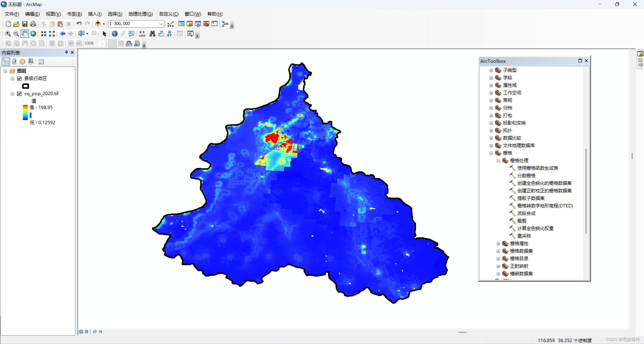Click the 县级行政区 symbol swatch
Viewport: 644px width, 344px height.
point(25,86)
